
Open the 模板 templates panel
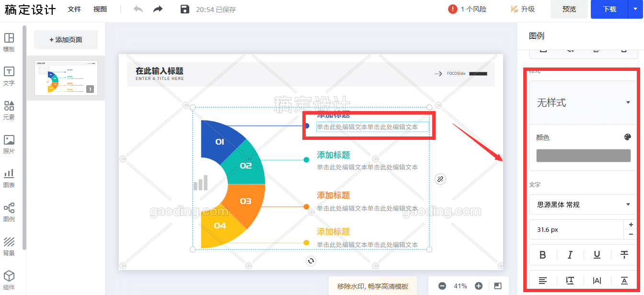coord(9,42)
